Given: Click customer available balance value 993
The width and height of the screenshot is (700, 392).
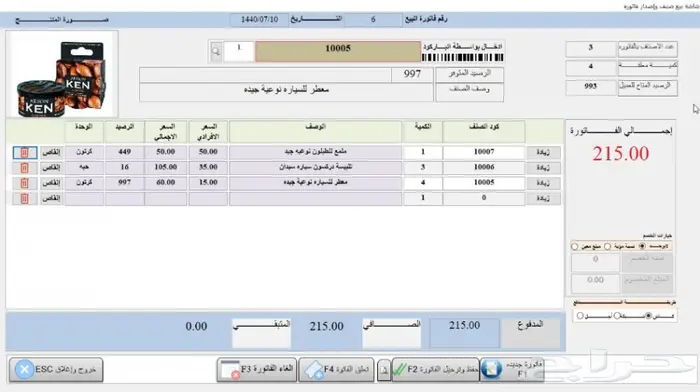Looking at the screenshot, I should 591,87.
